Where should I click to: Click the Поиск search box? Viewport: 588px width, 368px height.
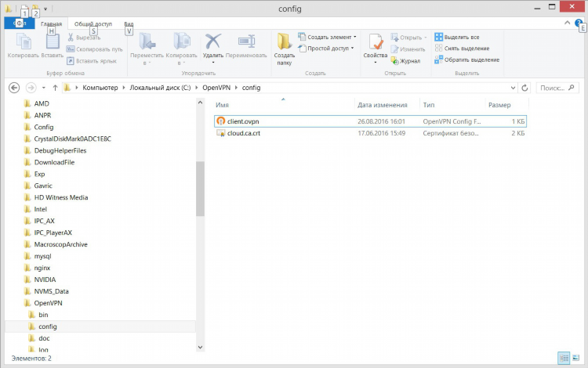click(x=557, y=88)
